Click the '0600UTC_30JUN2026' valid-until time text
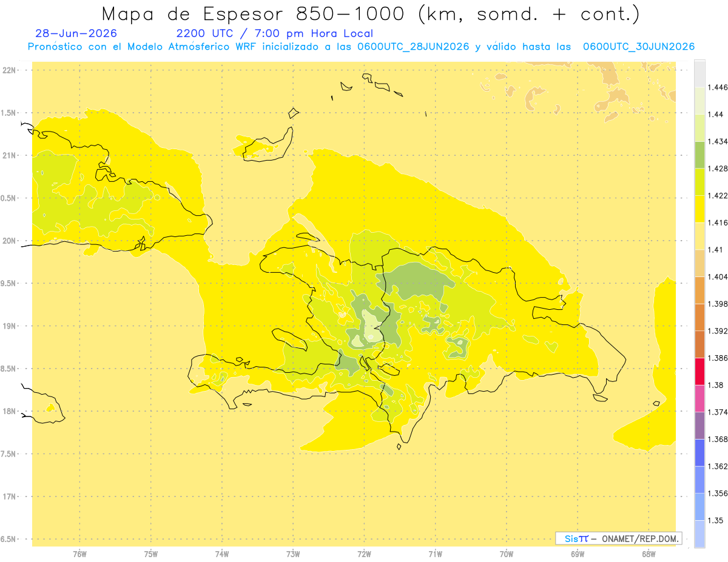Screen dimensions: 728x562 coord(639,47)
